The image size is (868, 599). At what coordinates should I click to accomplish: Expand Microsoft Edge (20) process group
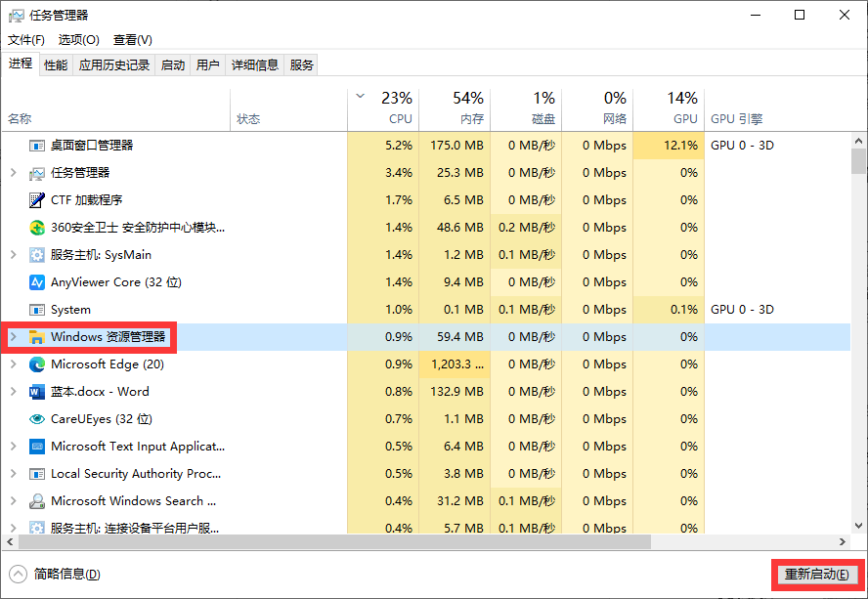click(x=13, y=364)
